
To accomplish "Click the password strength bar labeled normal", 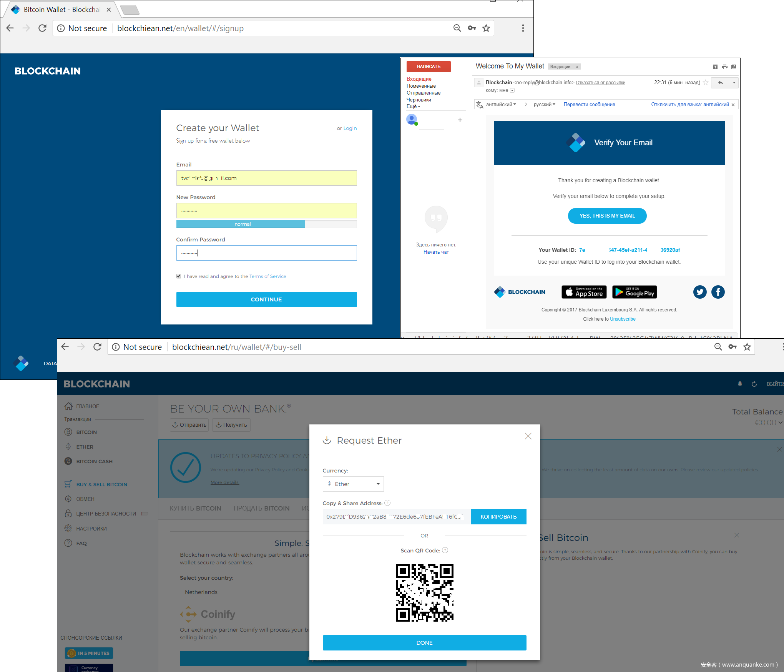I will click(266, 224).
